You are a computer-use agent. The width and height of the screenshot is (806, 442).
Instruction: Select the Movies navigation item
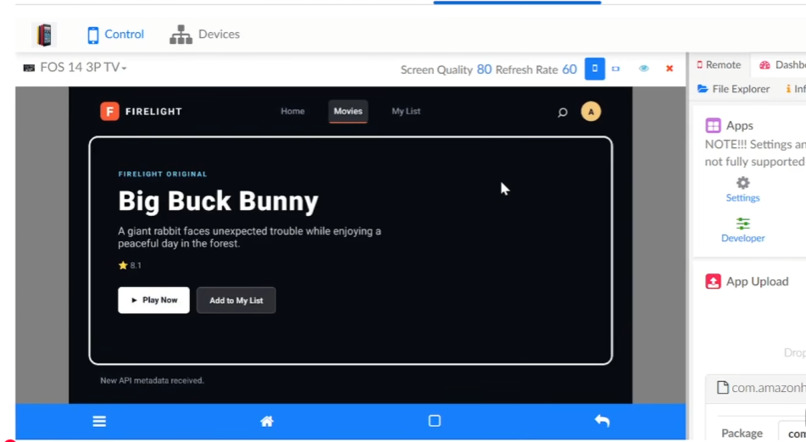(348, 111)
